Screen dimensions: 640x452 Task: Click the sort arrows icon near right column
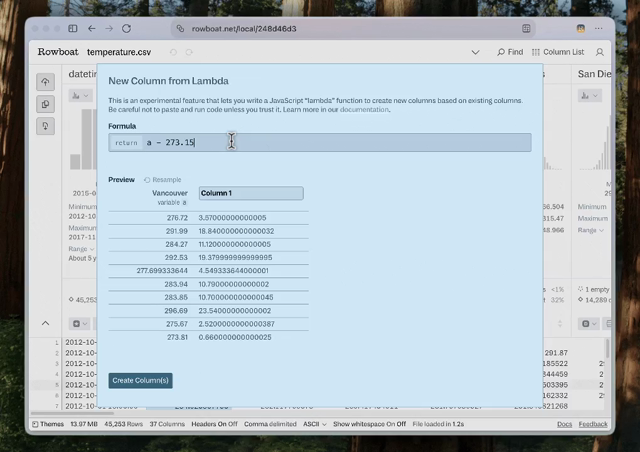(x=560, y=324)
